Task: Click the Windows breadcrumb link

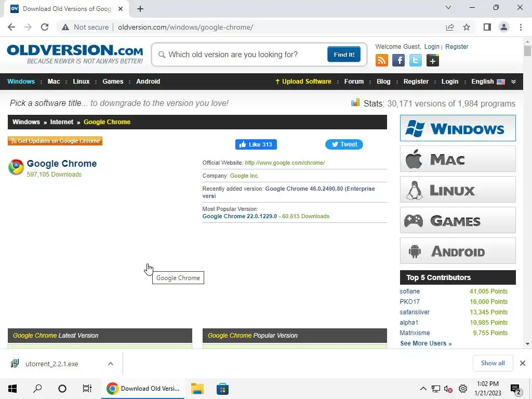Action: coord(26,122)
